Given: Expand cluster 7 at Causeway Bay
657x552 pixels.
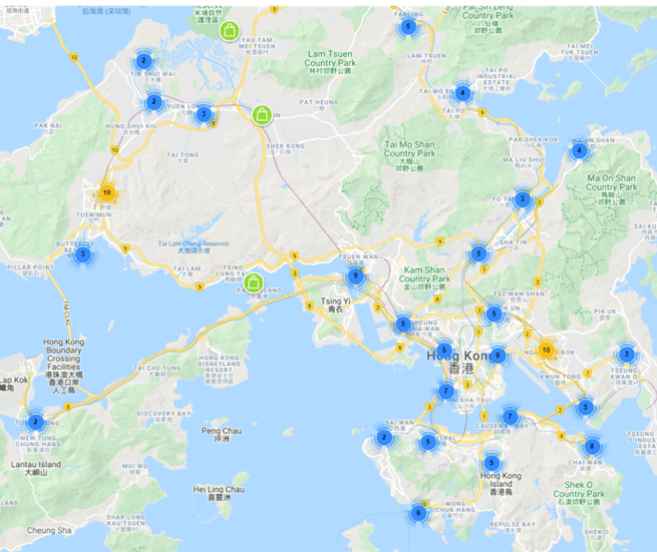Looking at the screenshot, I should pos(510,417).
